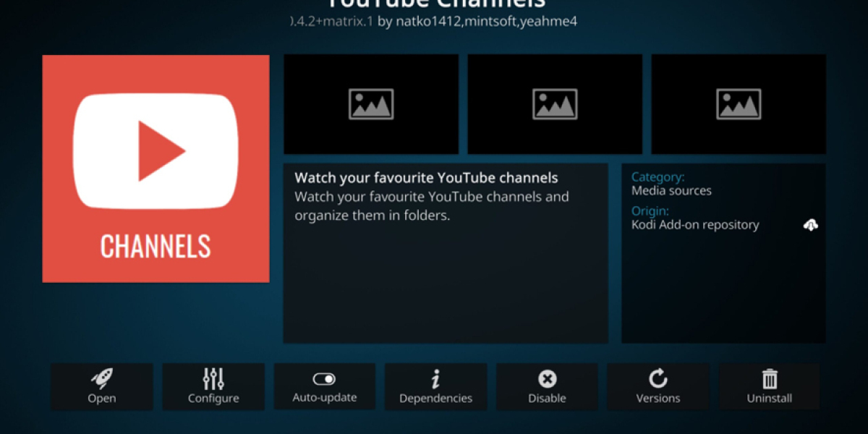The height and width of the screenshot is (434, 868).
Task: Click the add-on description text panel
Action: [x=445, y=253]
